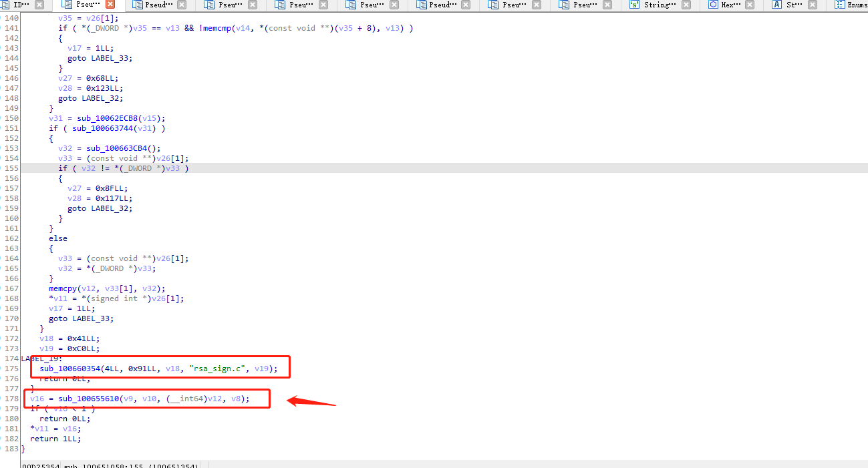The image size is (868, 468).
Task: Click the memcpy call in the code
Action: (62, 288)
